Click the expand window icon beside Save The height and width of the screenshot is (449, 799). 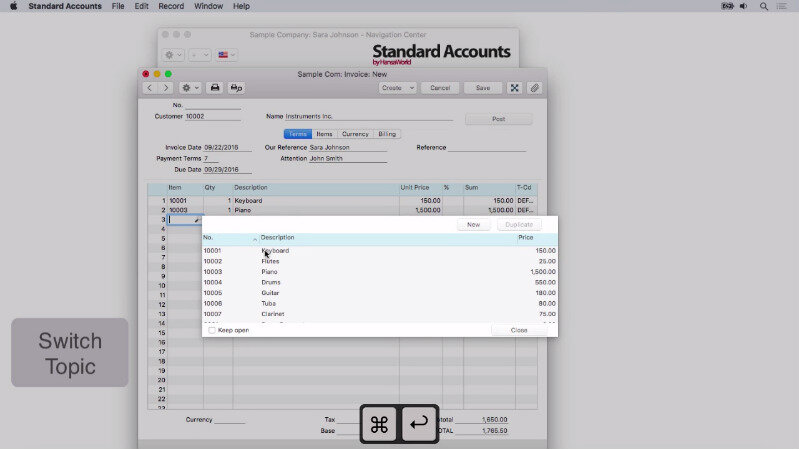[515, 88]
